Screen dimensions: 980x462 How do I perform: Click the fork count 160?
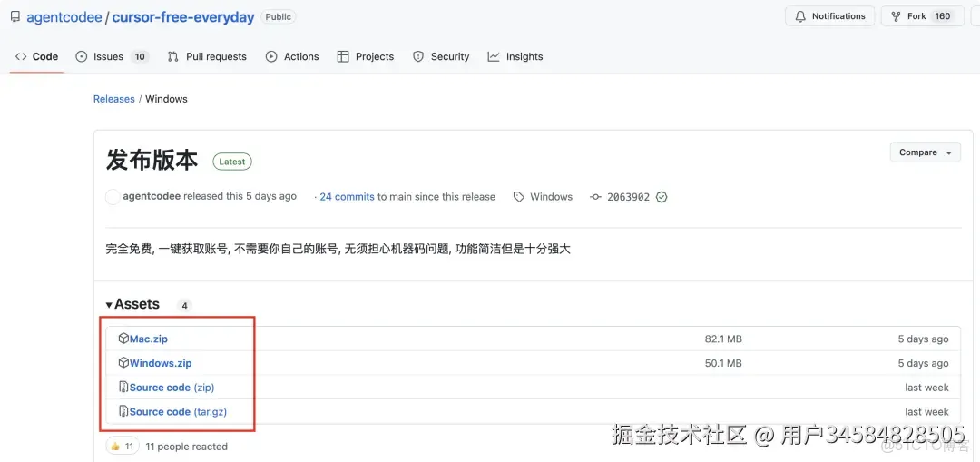click(x=942, y=16)
